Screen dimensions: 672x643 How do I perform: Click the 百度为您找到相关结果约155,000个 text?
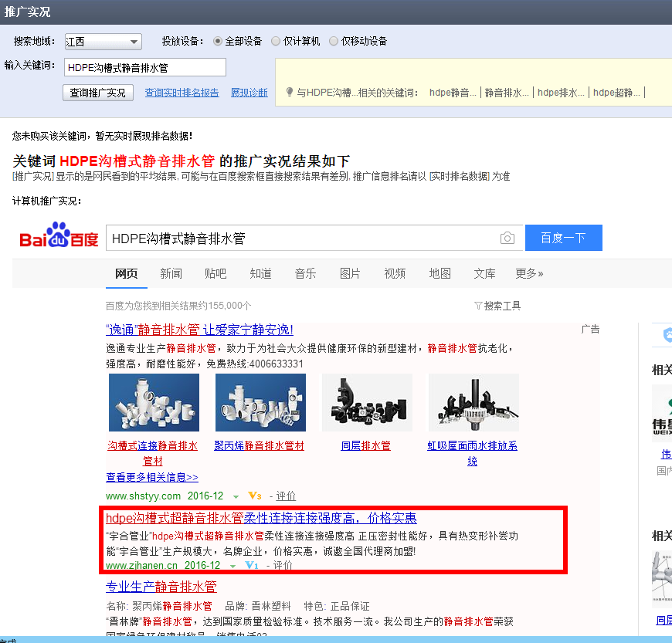178,306
